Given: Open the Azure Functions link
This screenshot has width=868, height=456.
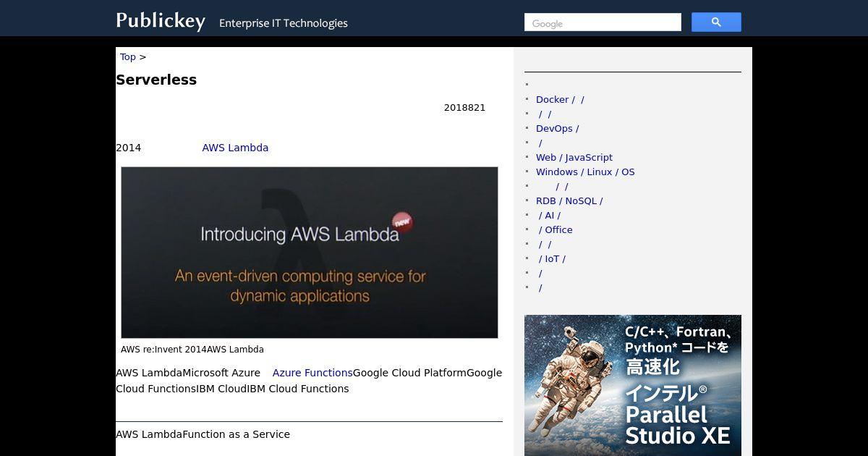Looking at the screenshot, I should tap(312, 373).
